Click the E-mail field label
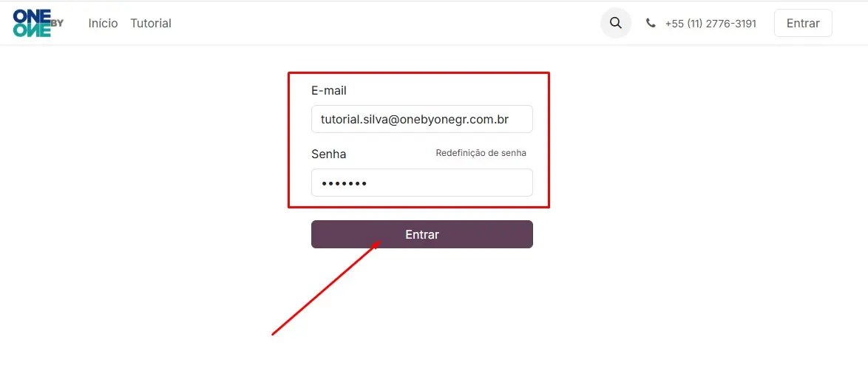Viewport: 868px width, 388px height. (329, 91)
